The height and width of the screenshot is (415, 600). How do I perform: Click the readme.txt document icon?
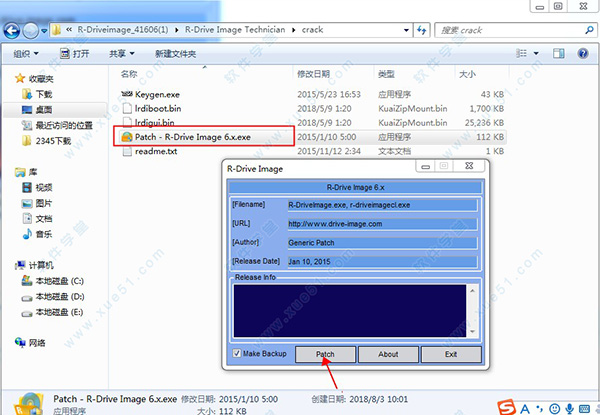pyautogui.click(x=127, y=151)
